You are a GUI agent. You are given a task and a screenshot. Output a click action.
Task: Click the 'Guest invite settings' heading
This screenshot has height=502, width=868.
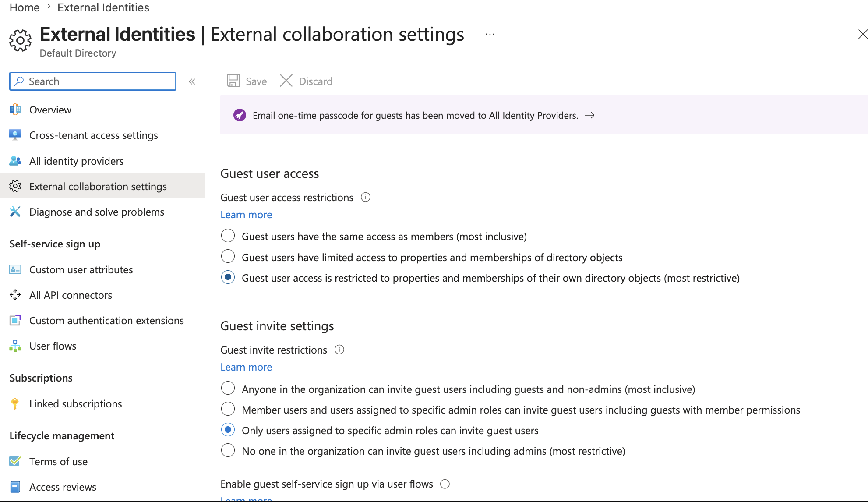coord(277,326)
